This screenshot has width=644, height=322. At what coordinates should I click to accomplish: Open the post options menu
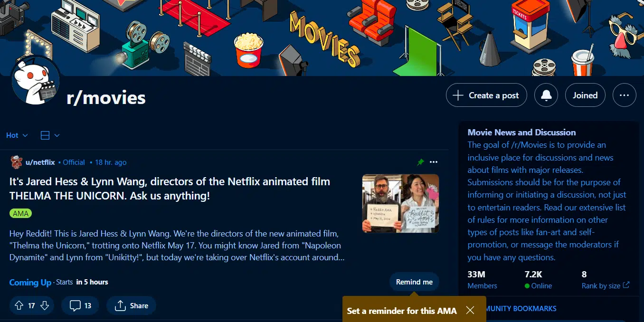point(434,162)
